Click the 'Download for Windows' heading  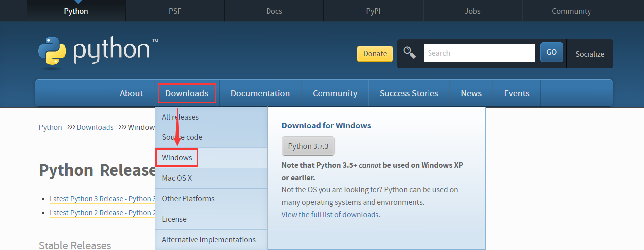(x=326, y=125)
